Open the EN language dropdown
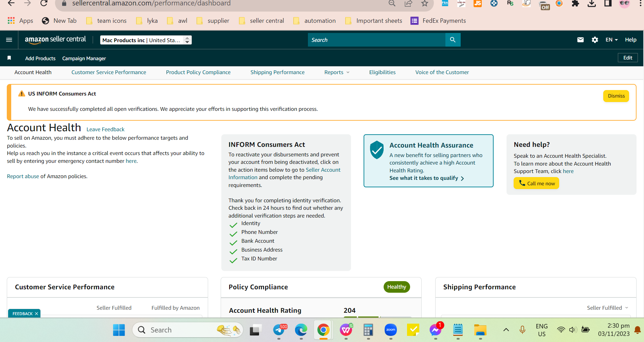This screenshot has height=342, width=644. (612, 40)
